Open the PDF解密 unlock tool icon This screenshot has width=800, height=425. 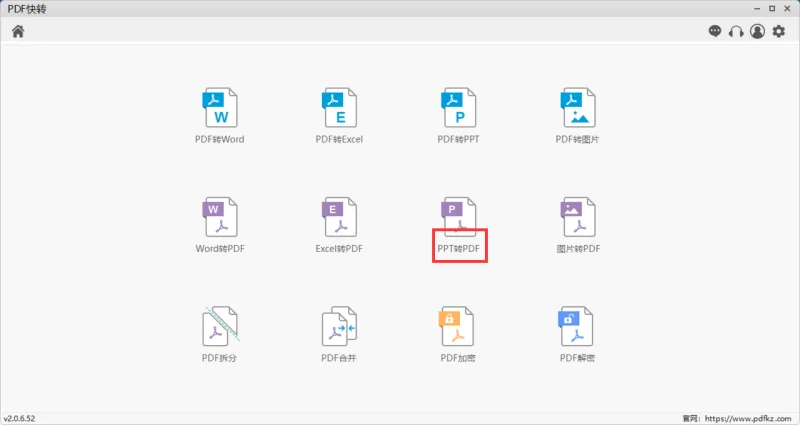click(x=576, y=326)
